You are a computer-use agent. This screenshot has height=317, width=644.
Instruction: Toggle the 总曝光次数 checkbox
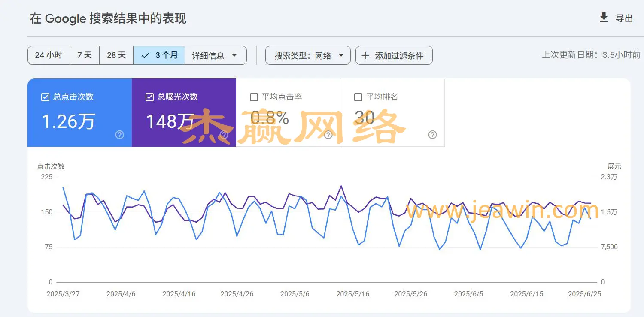point(149,97)
